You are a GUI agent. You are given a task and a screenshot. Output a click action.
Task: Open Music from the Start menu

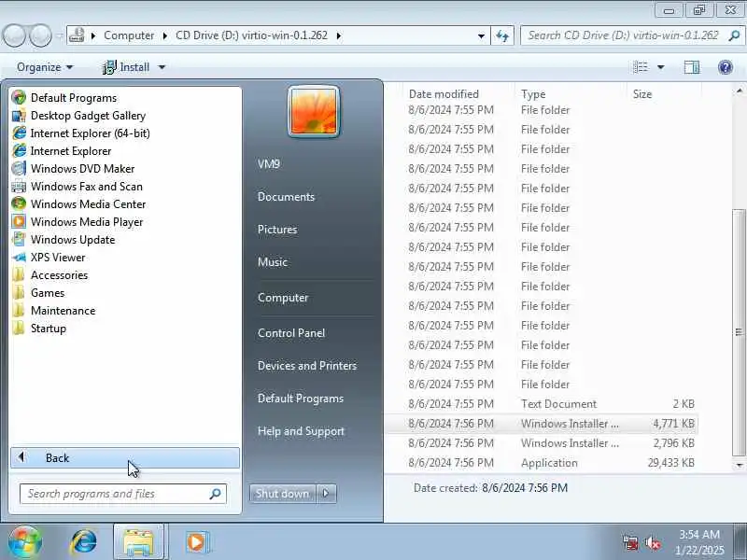pos(273,262)
